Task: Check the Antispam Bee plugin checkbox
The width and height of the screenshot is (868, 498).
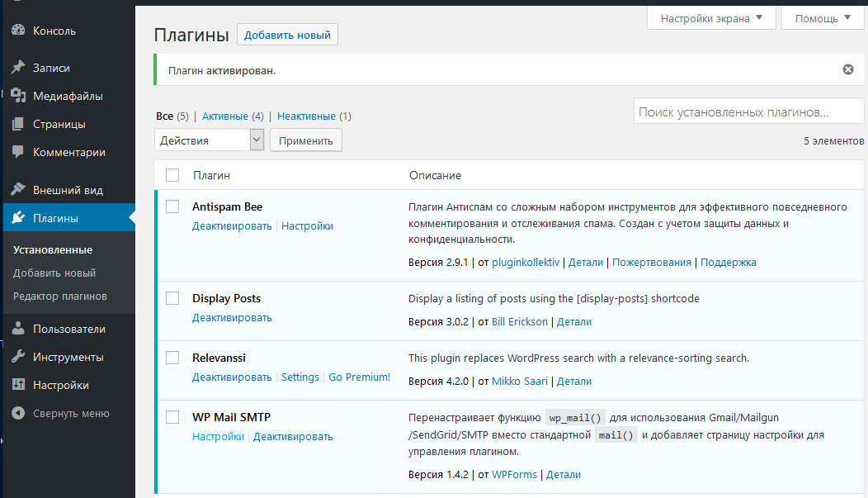Action: pos(172,206)
